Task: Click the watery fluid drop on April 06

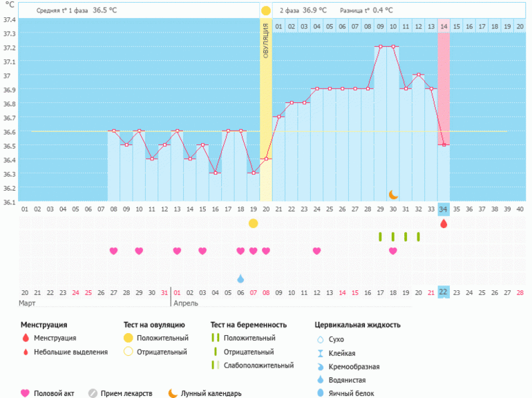Action: click(x=240, y=278)
